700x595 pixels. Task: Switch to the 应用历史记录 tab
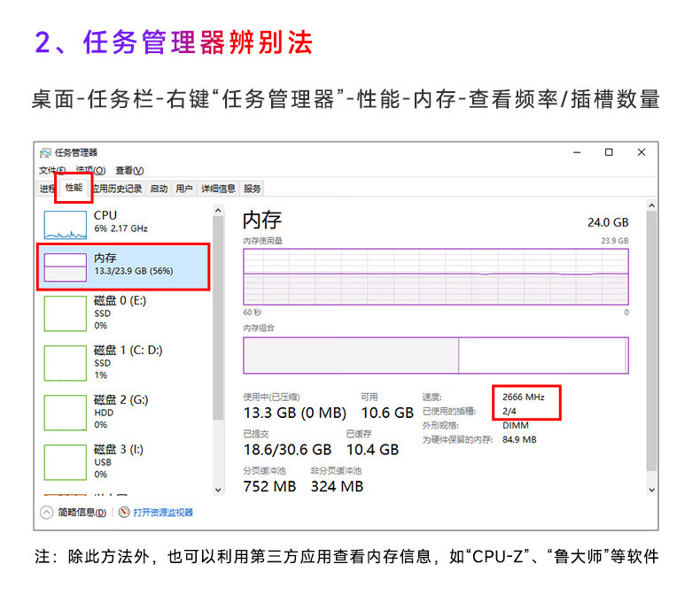click(118, 189)
